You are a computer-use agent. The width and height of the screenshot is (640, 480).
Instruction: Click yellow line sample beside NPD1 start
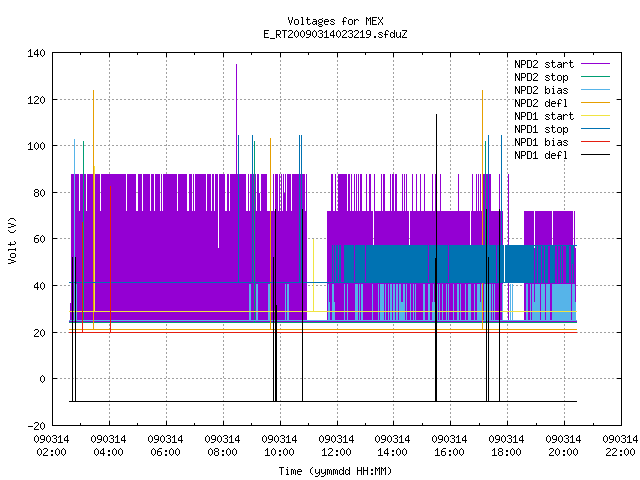coord(596,116)
